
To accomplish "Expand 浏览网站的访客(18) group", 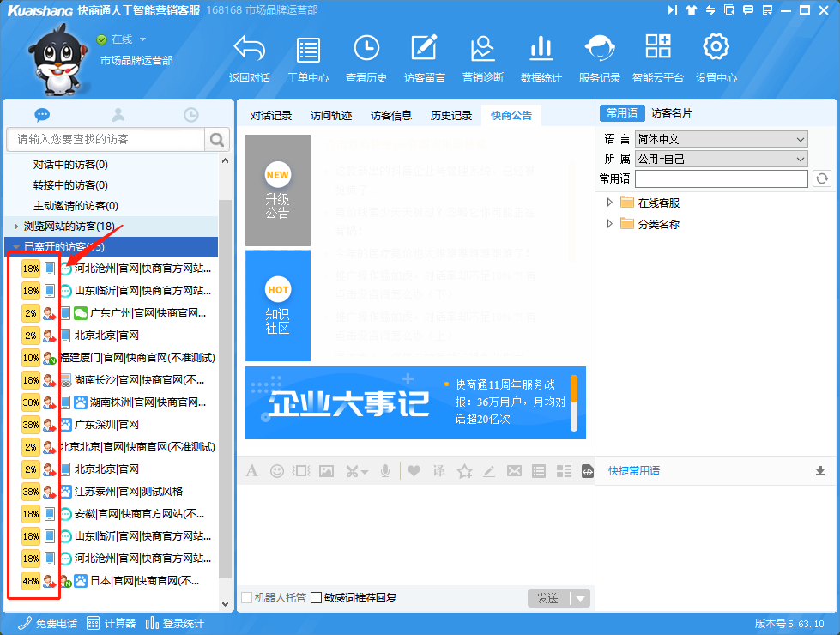I will click(x=16, y=227).
